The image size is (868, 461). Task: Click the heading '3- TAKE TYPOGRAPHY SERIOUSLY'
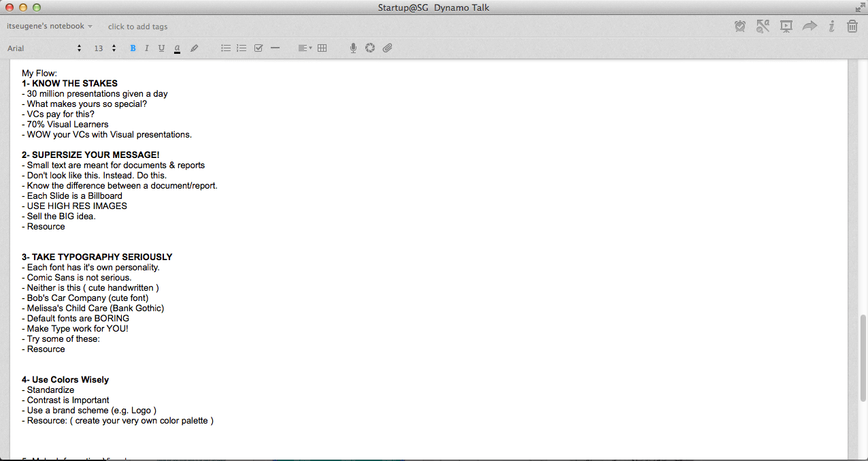[97, 257]
